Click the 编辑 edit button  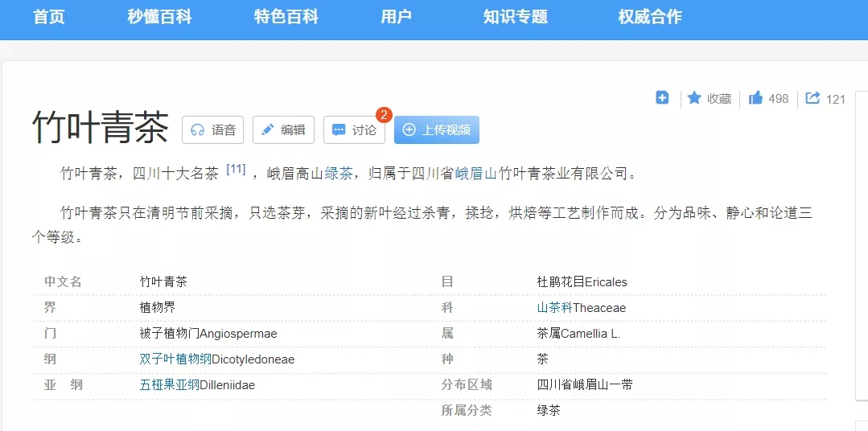point(283,130)
